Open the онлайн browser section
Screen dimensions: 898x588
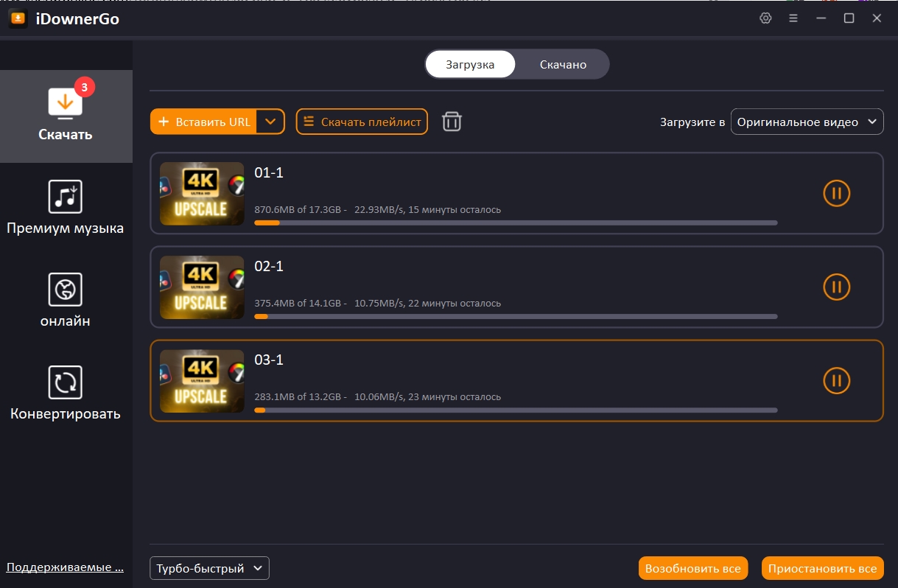point(66,301)
